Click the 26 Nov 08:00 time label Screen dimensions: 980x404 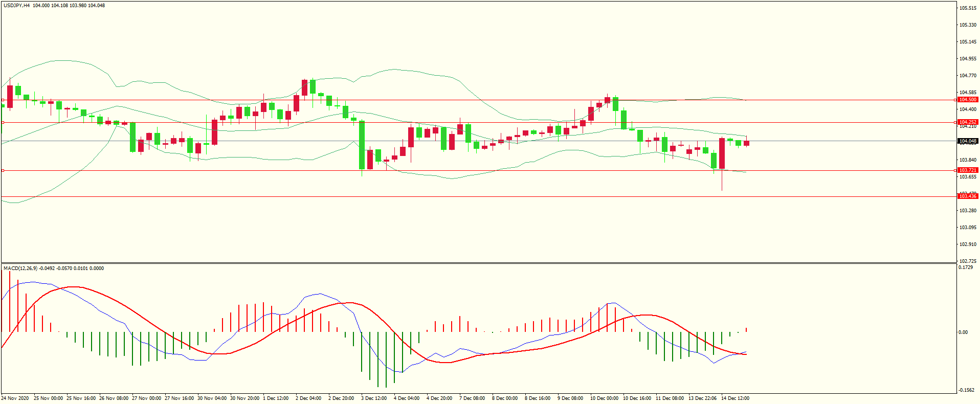click(114, 398)
